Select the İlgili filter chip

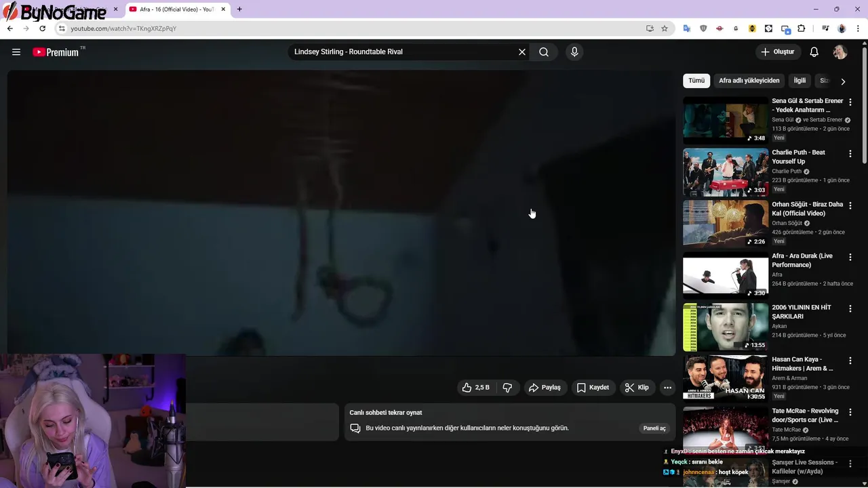coord(800,81)
